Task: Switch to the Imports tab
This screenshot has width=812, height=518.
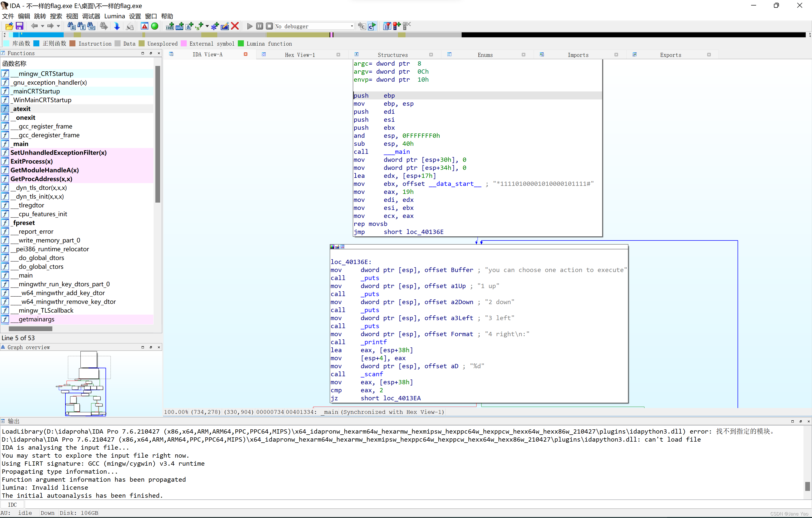Action: (578, 55)
